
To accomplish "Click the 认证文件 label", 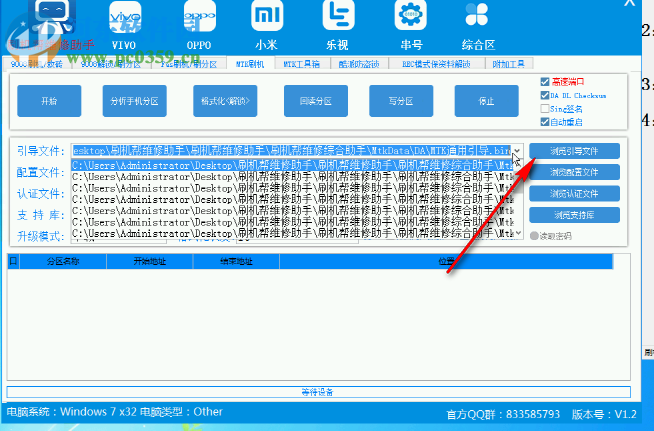I will (40, 194).
